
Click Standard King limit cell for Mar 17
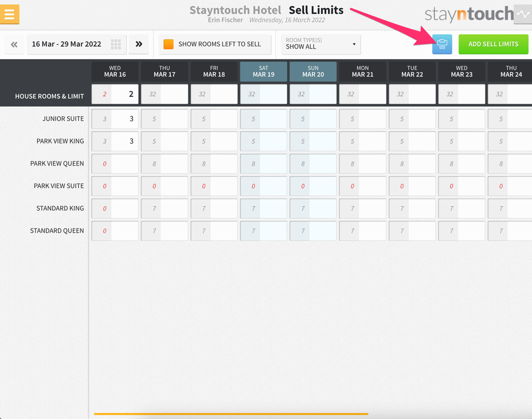(x=175, y=208)
